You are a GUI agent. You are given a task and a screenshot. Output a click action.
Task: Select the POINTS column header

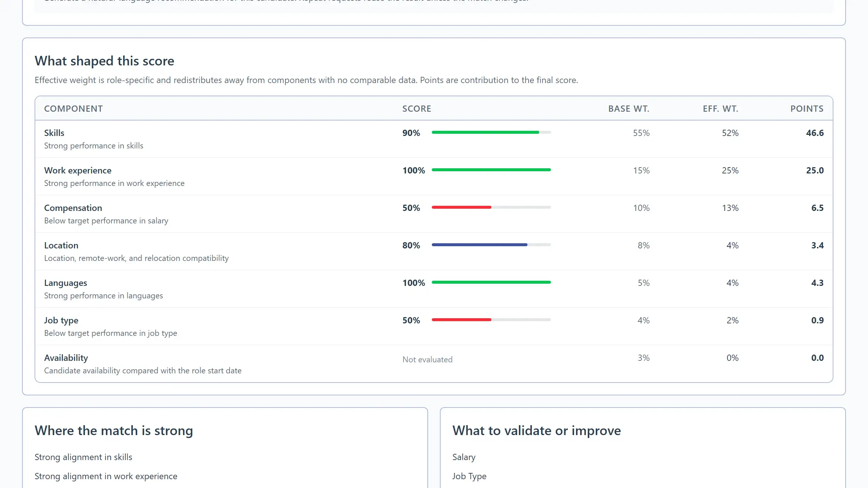(x=807, y=109)
